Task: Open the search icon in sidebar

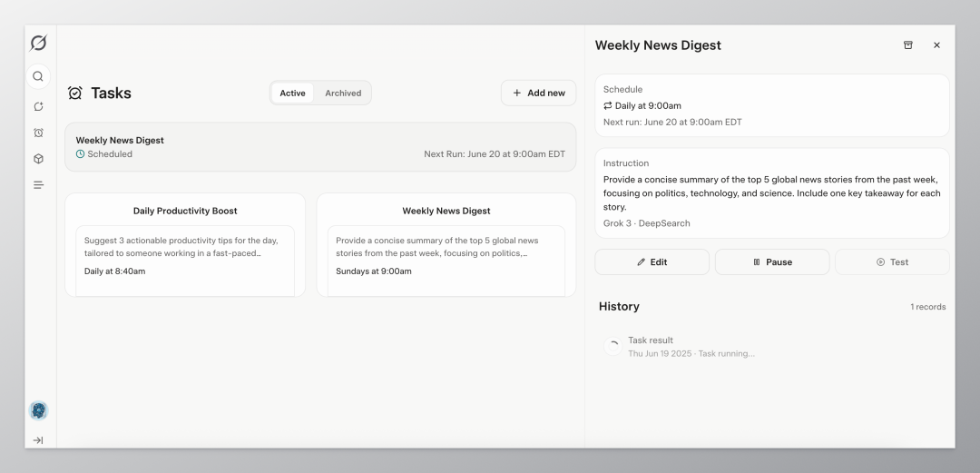Action: pos(38,76)
